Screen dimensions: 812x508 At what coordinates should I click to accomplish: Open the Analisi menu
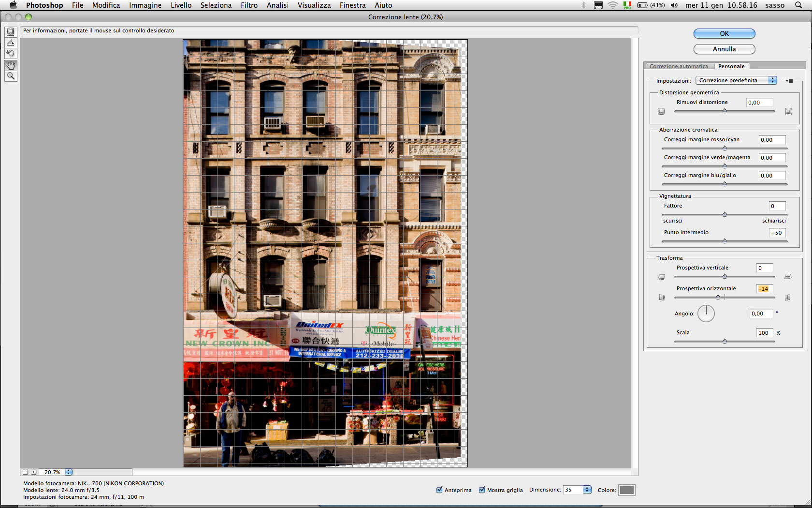(x=277, y=5)
